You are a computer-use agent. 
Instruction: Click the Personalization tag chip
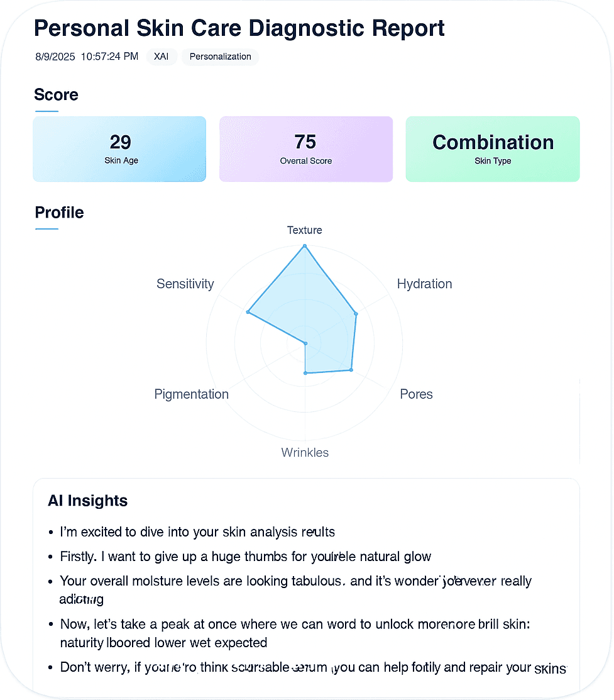[x=220, y=57]
